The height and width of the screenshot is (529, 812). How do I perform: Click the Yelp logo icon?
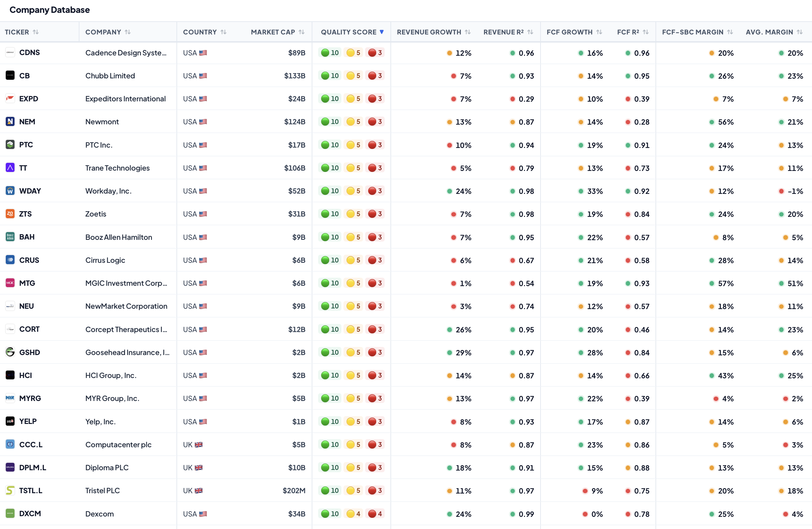(10, 421)
